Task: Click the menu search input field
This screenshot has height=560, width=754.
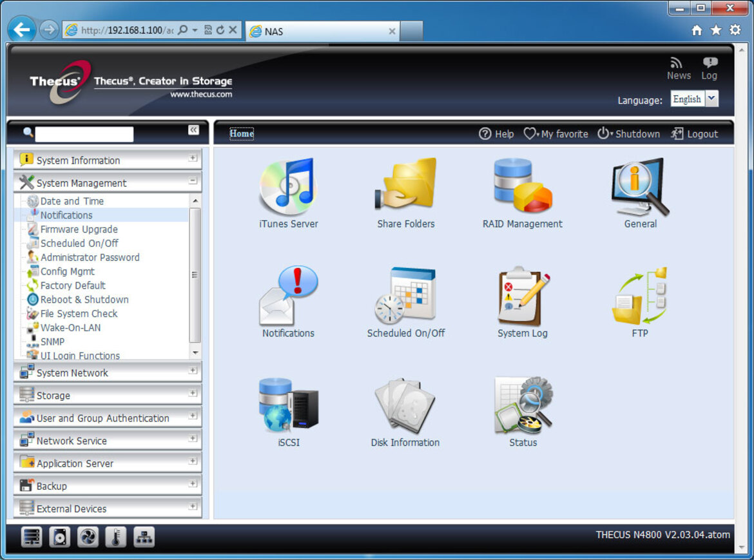Action: [x=84, y=134]
